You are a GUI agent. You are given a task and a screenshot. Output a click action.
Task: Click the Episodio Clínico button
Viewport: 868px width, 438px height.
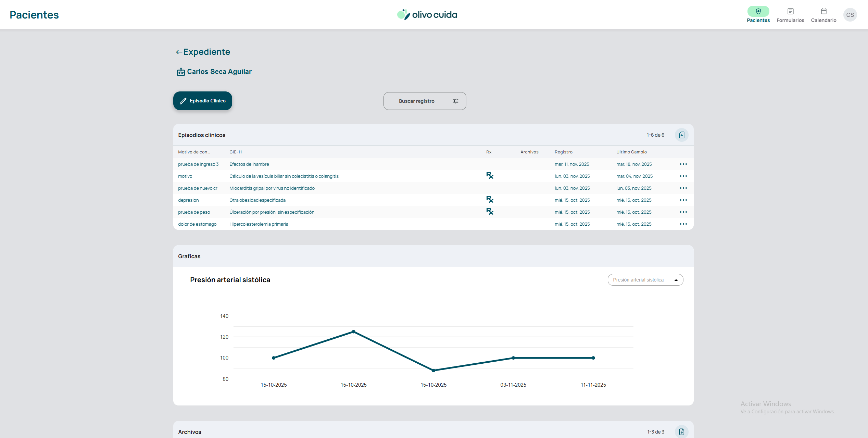203,101
